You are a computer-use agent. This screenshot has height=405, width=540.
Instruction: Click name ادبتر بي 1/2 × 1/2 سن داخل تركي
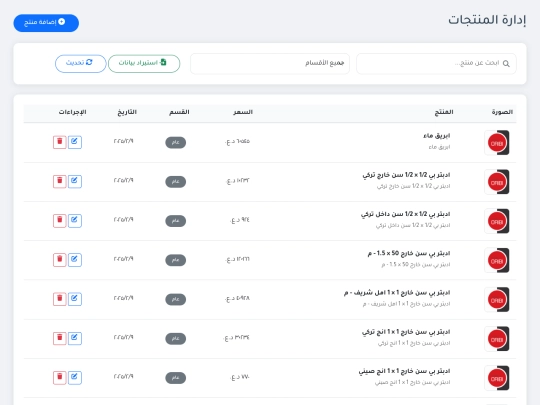[406, 215]
